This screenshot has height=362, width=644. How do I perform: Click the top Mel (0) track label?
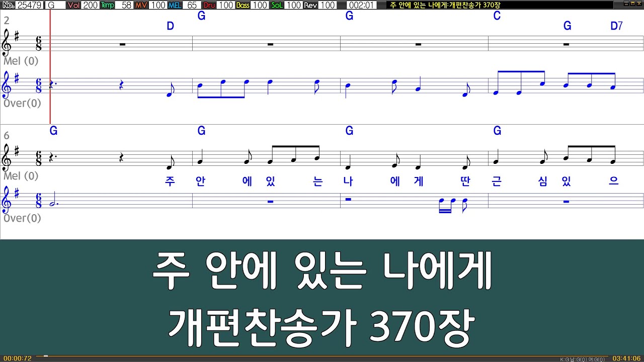pyautogui.click(x=21, y=61)
